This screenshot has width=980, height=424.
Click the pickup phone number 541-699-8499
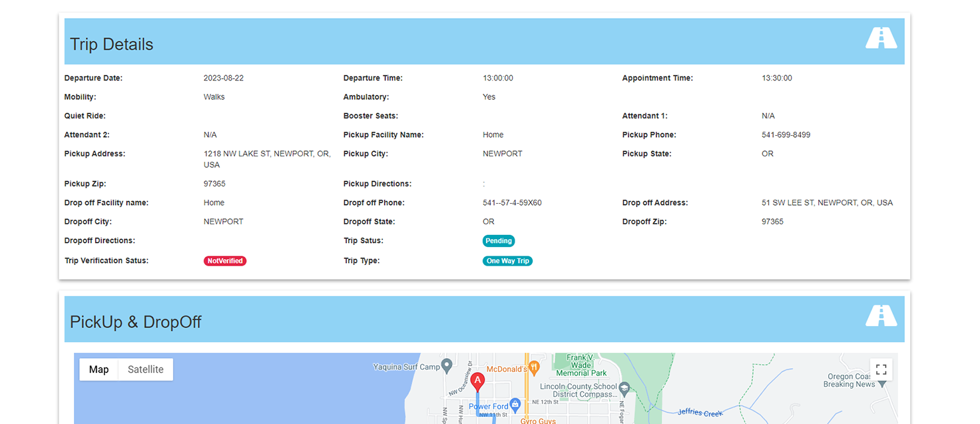786,135
